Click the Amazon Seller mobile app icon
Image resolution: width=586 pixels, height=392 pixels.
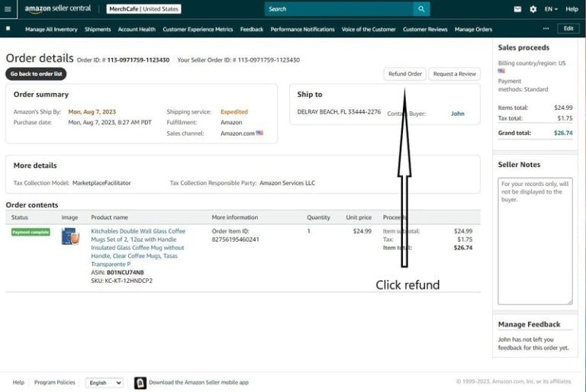pos(140,383)
